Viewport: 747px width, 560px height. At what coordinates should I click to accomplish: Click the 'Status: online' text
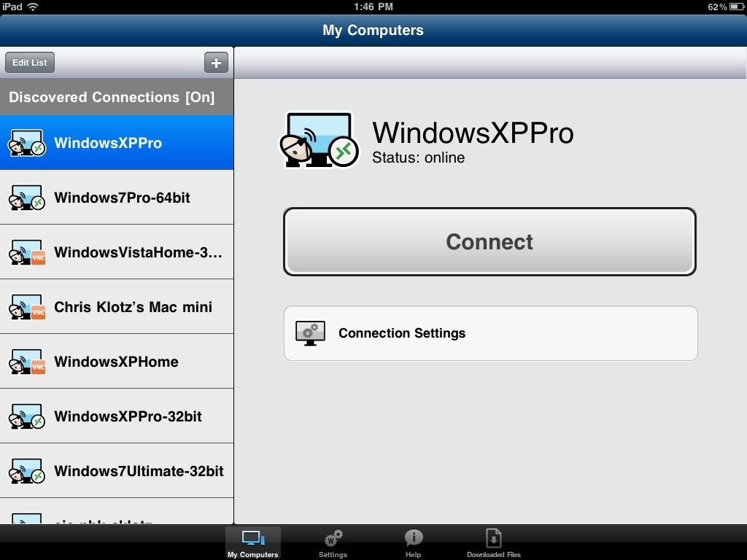418,157
